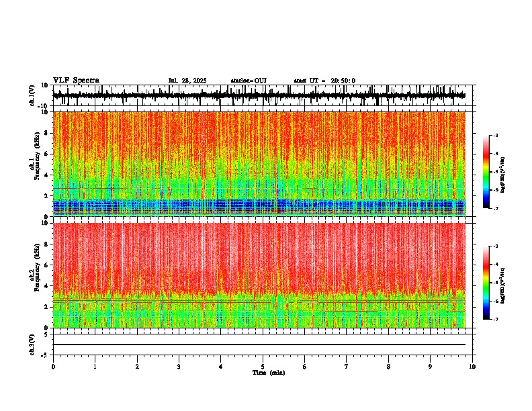Screen dimensions: 532x411
Task: Click the 2 minute tick label
Action: (137, 367)
